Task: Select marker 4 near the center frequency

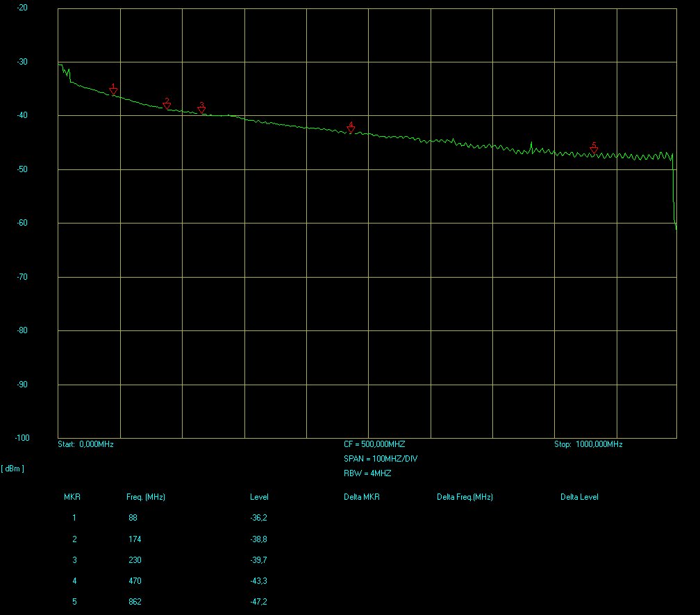Action: pyautogui.click(x=351, y=129)
